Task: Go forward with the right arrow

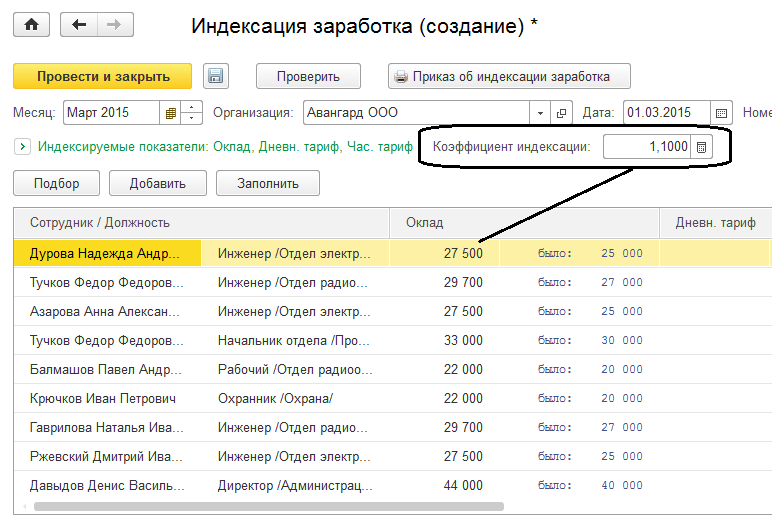Action: click(x=114, y=26)
